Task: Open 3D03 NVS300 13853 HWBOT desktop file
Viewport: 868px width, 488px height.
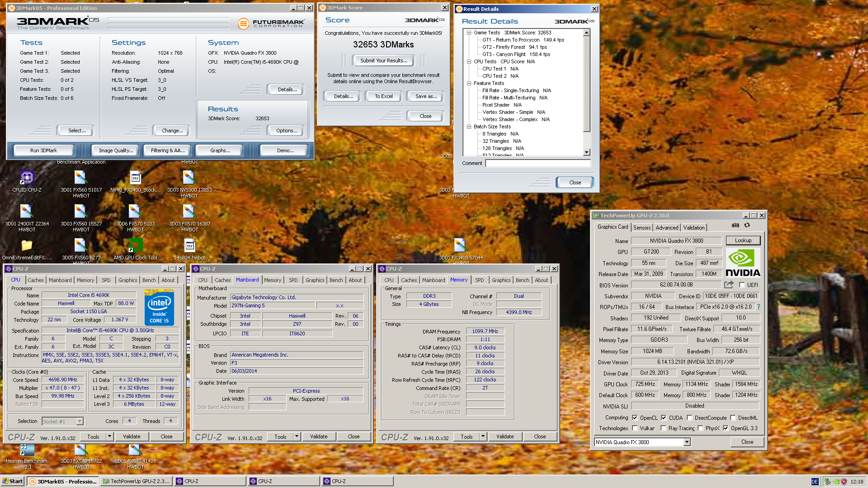Action: point(189,184)
